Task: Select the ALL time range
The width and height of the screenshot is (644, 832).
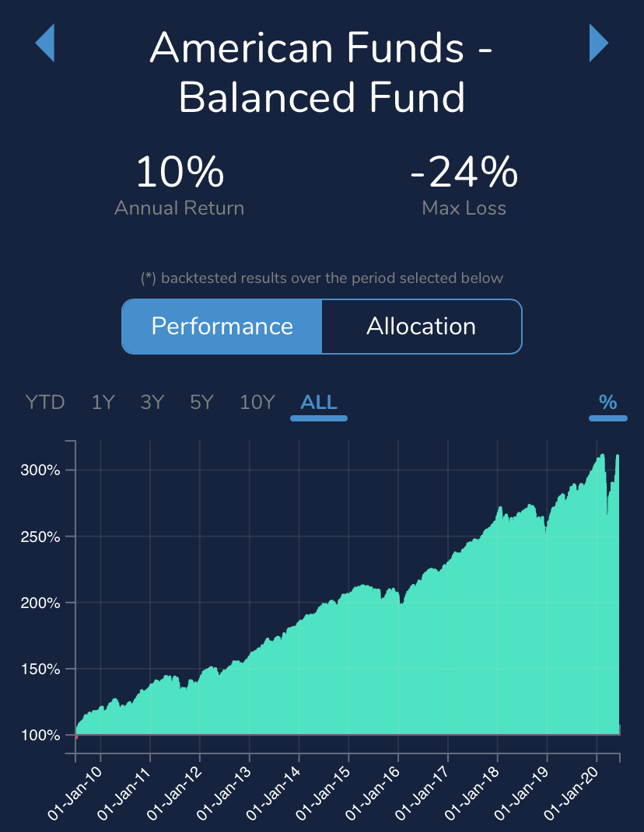Action: point(319,402)
